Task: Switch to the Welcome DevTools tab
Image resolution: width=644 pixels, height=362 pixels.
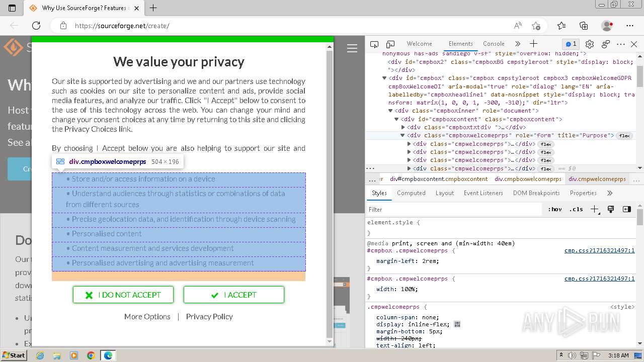Action: (419, 44)
